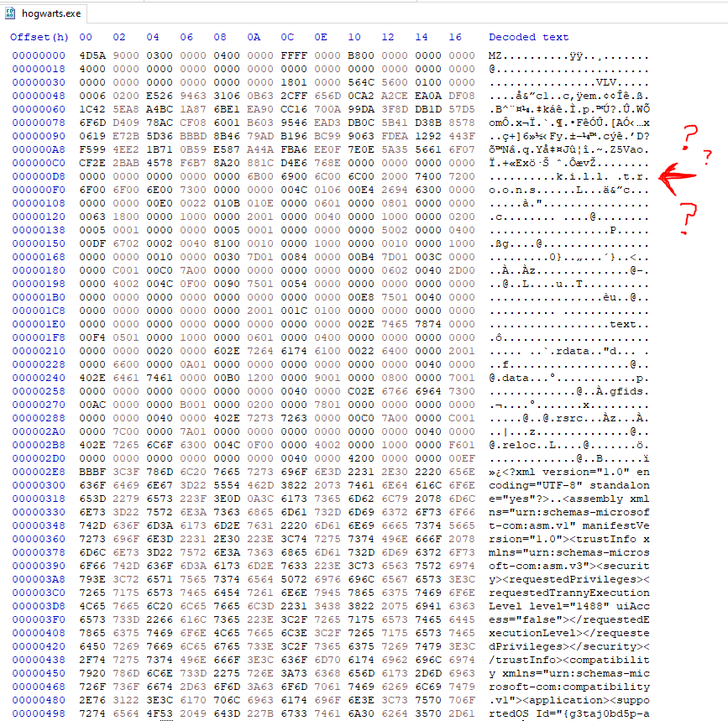Select offset row 000001E0

tap(39, 324)
